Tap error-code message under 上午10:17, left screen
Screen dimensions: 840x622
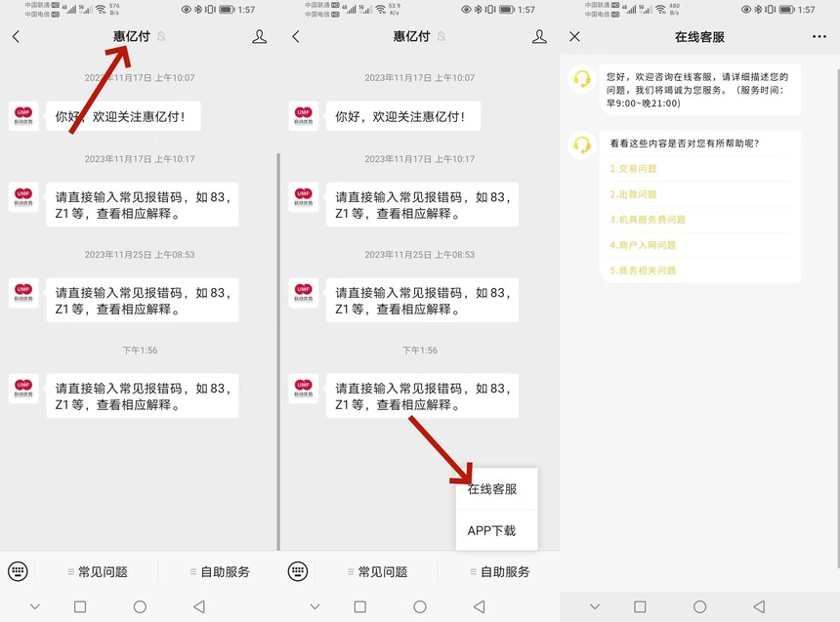143,205
